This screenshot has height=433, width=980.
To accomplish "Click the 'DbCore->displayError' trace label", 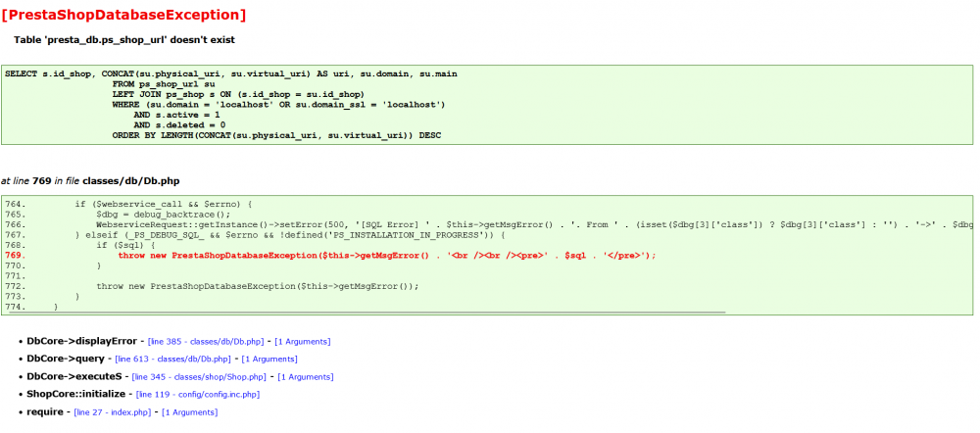I will [x=81, y=341].
